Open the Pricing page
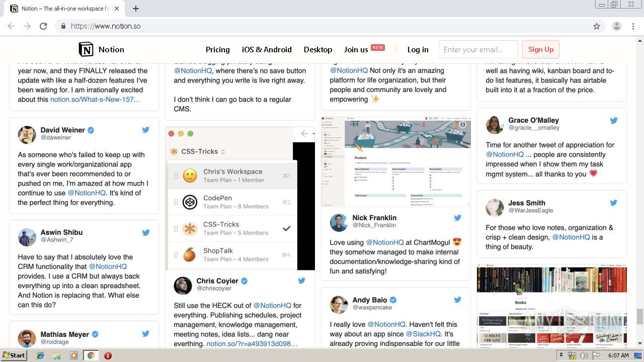Image resolution: width=644 pixels, height=362 pixels. (x=218, y=49)
